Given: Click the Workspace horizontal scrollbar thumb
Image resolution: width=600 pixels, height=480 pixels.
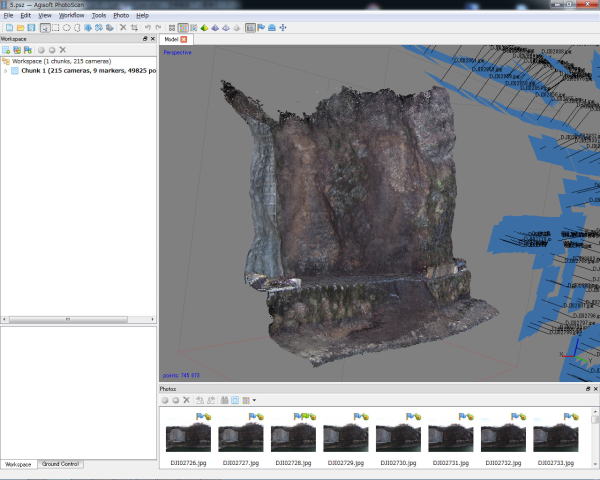Looking at the screenshot, I should [68, 319].
